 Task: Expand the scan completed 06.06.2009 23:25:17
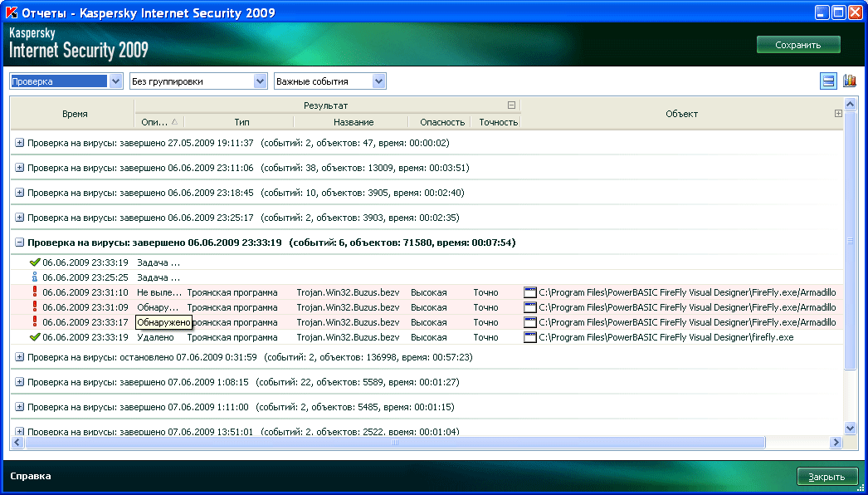pyautogui.click(x=19, y=218)
